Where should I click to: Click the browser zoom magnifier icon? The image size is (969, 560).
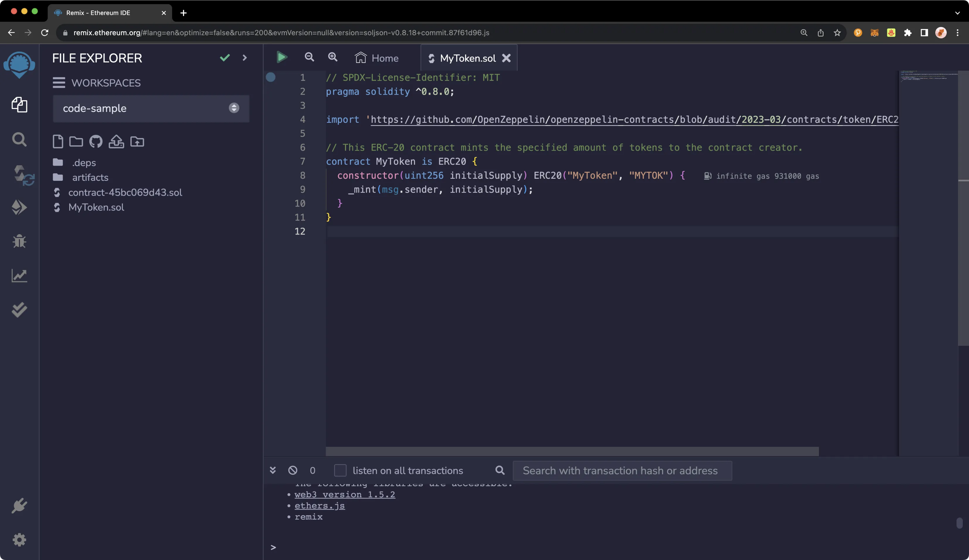[x=804, y=33]
